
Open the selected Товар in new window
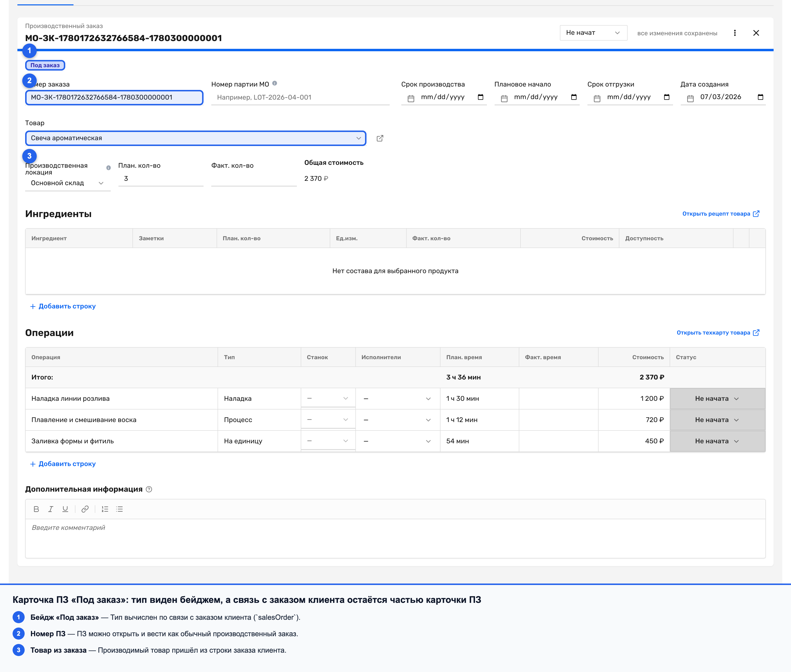click(380, 138)
